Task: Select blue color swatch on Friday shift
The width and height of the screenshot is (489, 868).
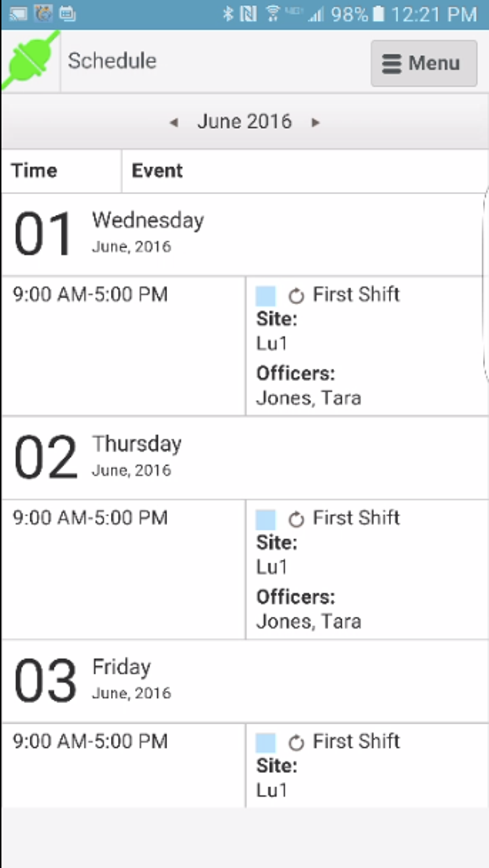Action: click(x=266, y=742)
